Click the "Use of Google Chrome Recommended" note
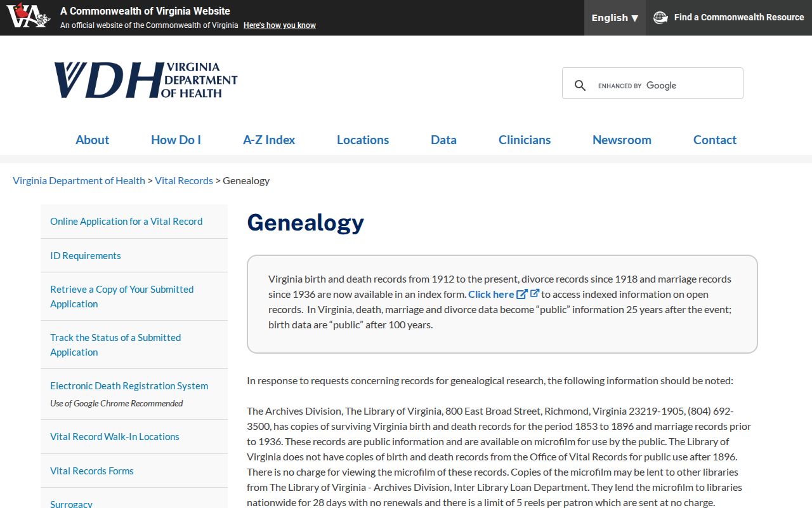 coord(117,403)
